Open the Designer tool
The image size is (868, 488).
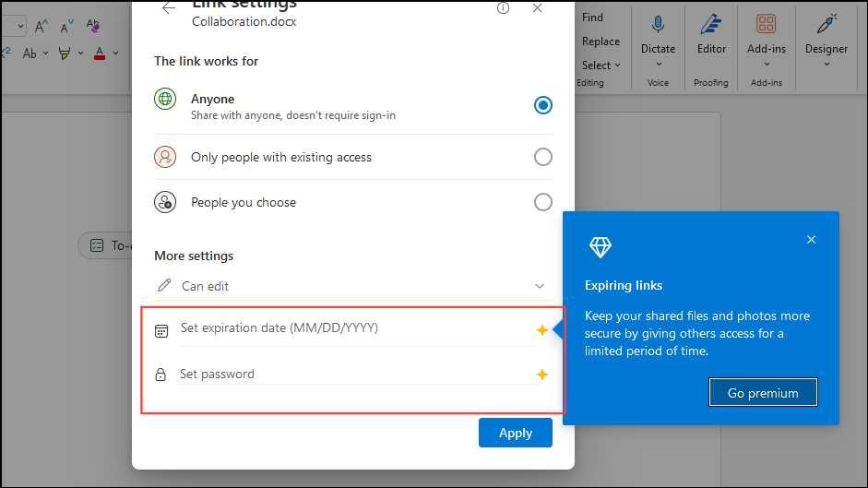pos(826,25)
